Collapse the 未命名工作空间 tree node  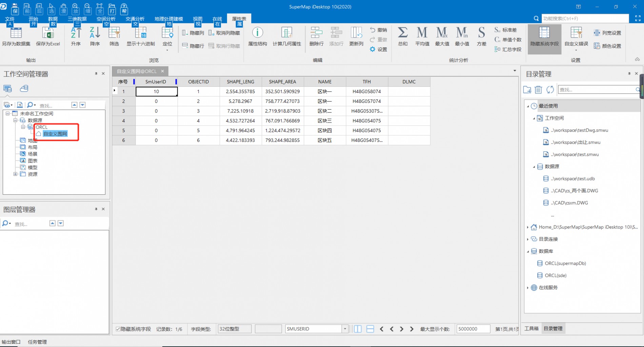[x=7, y=113]
